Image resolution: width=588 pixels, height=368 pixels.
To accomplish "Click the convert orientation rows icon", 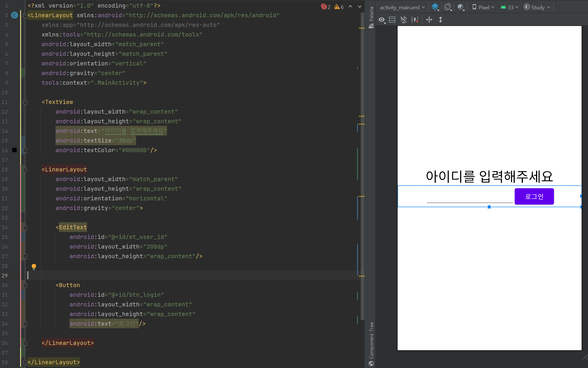I will coord(392,20).
